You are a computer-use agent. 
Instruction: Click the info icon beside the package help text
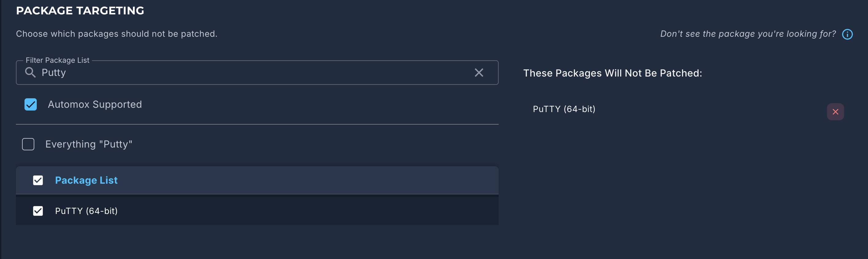pyautogui.click(x=847, y=34)
